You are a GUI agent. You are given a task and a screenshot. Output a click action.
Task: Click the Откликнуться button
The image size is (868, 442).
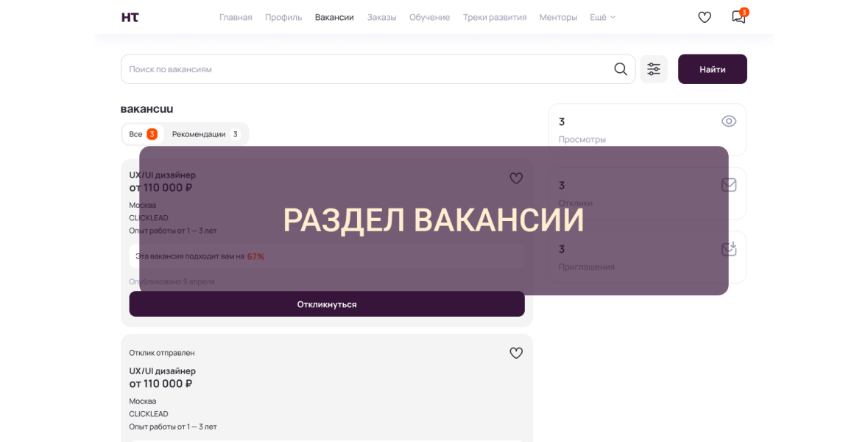coord(327,304)
